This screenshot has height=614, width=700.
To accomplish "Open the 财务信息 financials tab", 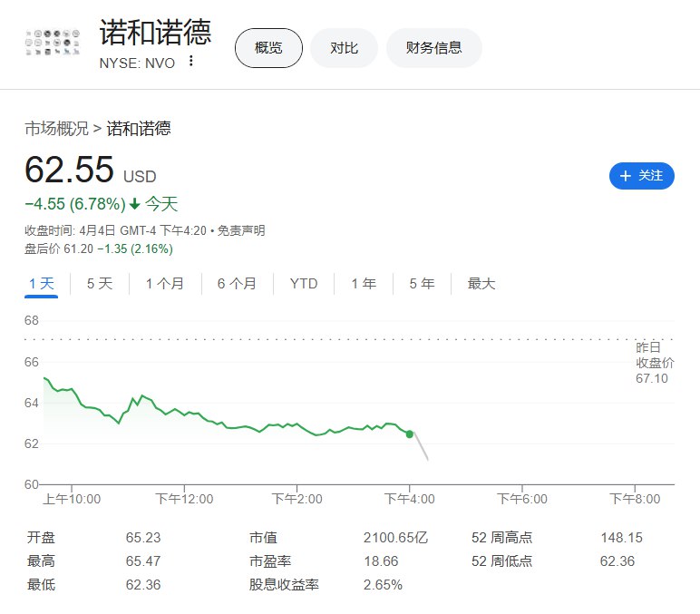I will [433, 48].
